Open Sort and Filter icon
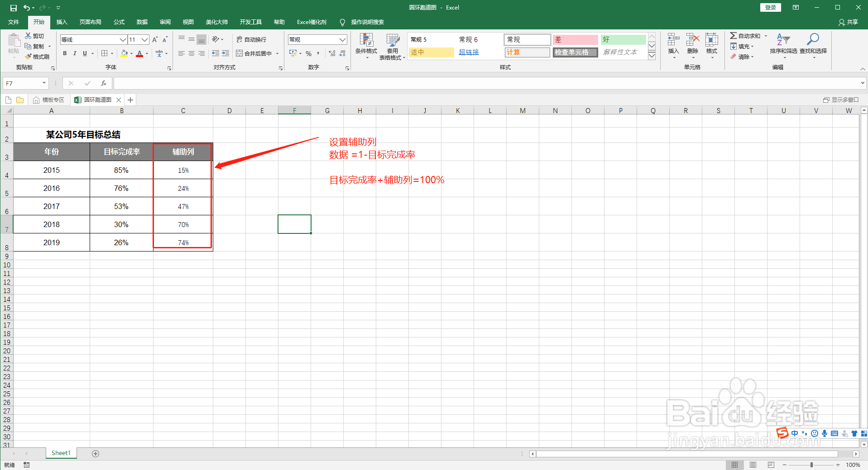 tap(783, 40)
